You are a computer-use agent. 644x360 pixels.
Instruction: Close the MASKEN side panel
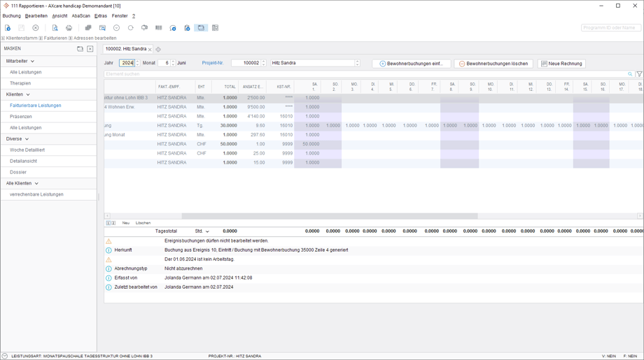point(90,49)
